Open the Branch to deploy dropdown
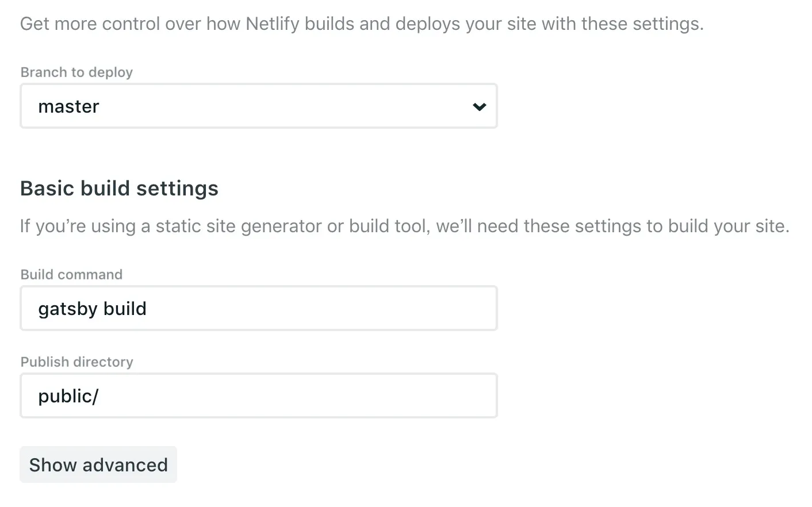 (x=259, y=106)
